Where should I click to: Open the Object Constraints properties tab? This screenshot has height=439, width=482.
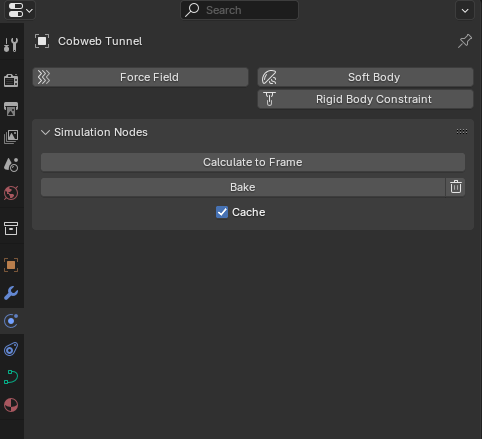tap(11, 349)
